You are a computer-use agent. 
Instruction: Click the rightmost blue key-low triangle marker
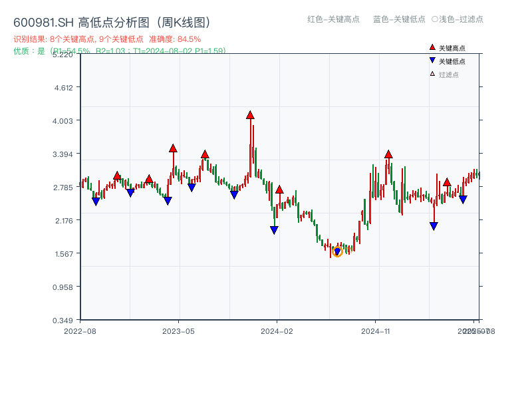point(462,198)
